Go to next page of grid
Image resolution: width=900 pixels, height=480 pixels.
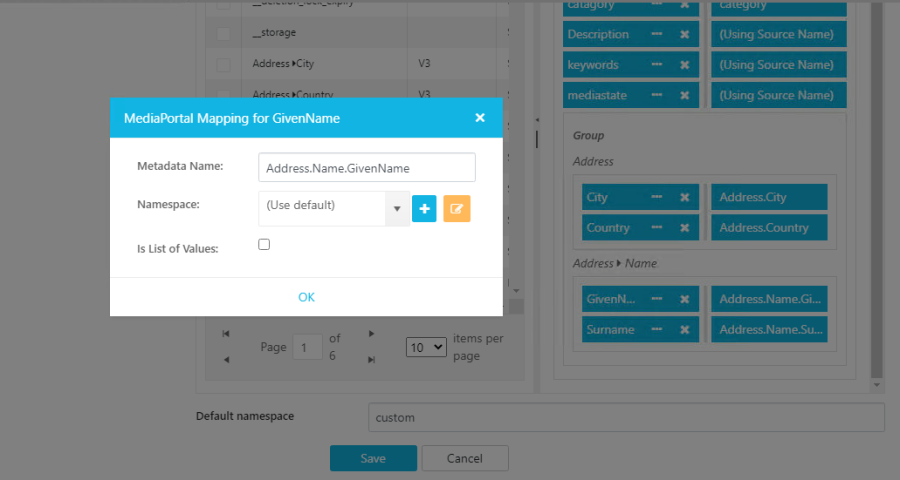(x=371, y=334)
